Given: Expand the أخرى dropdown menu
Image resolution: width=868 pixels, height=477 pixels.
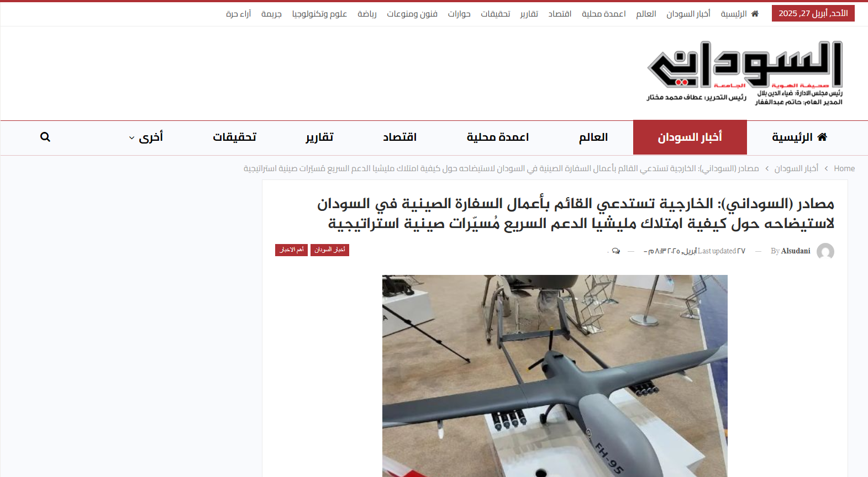Looking at the screenshot, I should [146, 137].
